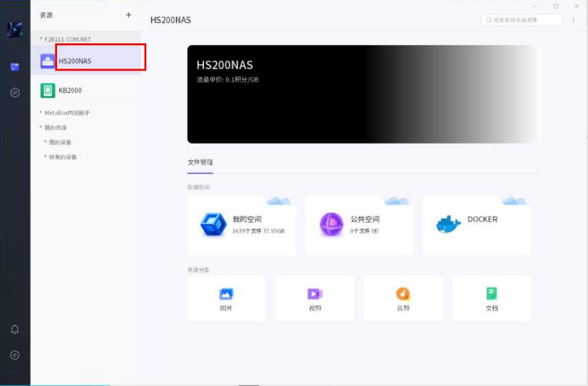Switch to the 文件管理 tab
Image resolution: width=588 pixels, height=386 pixels.
point(200,162)
